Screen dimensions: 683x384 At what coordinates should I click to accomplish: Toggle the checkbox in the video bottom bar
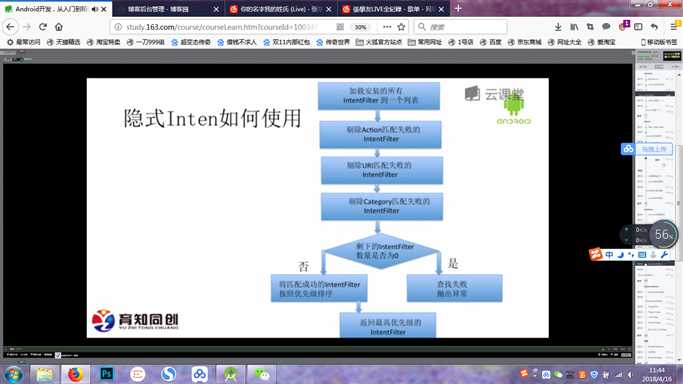(58, 355)
